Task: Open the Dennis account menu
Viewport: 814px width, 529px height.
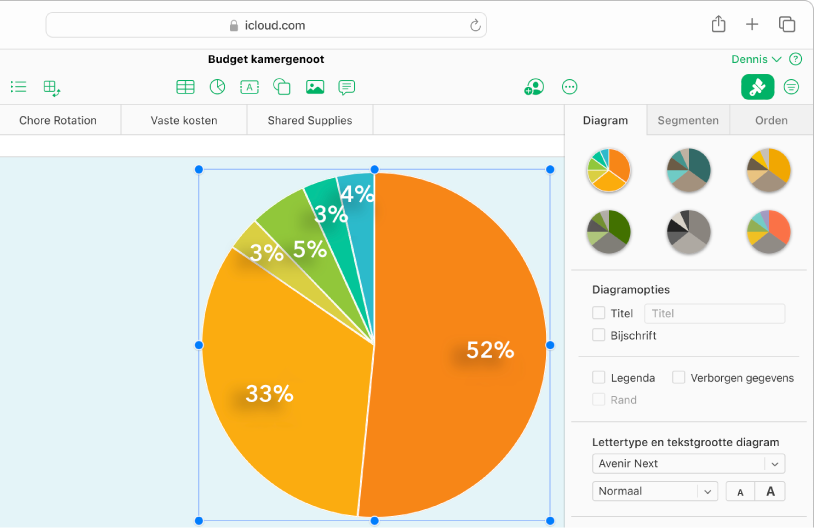Action: pos(756,59)
